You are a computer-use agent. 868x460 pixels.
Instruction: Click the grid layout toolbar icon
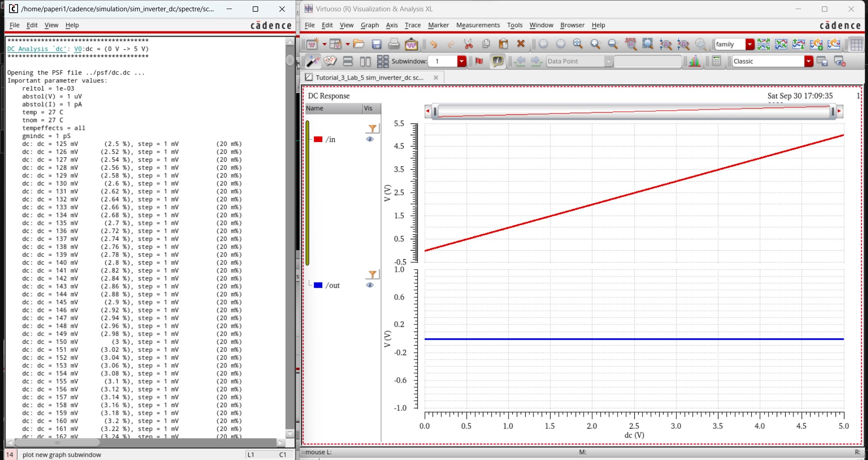856,44
